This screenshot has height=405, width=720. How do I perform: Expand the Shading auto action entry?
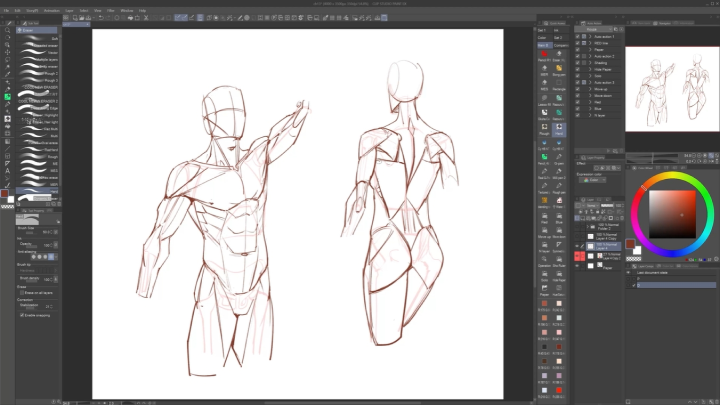tap(590, 63)
